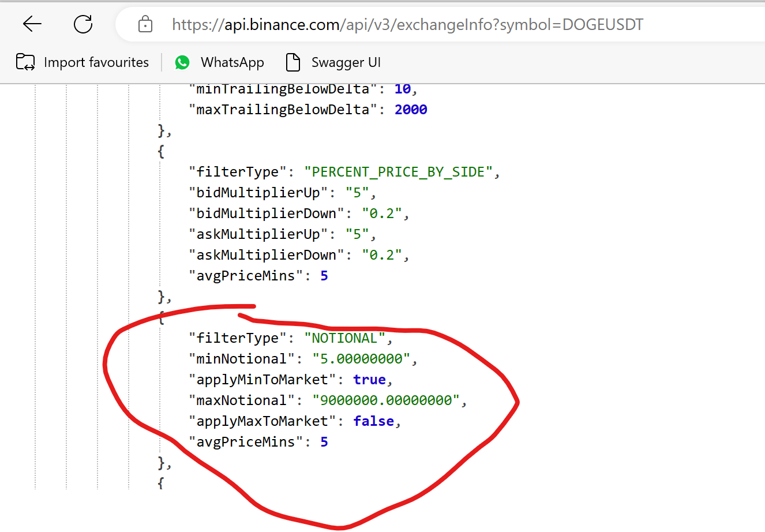Click the bidMultiplierUp value
765x532 pixels.
pos(358,192)
